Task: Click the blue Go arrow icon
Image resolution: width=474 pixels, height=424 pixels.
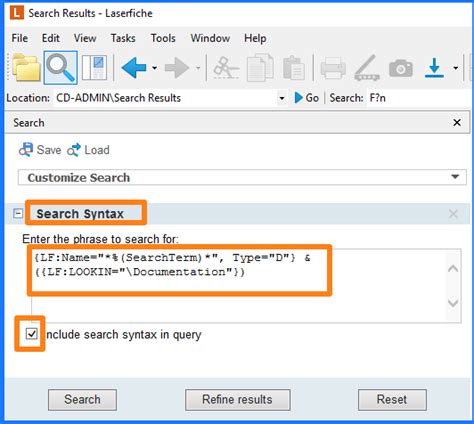Action: tap(299, 98)
